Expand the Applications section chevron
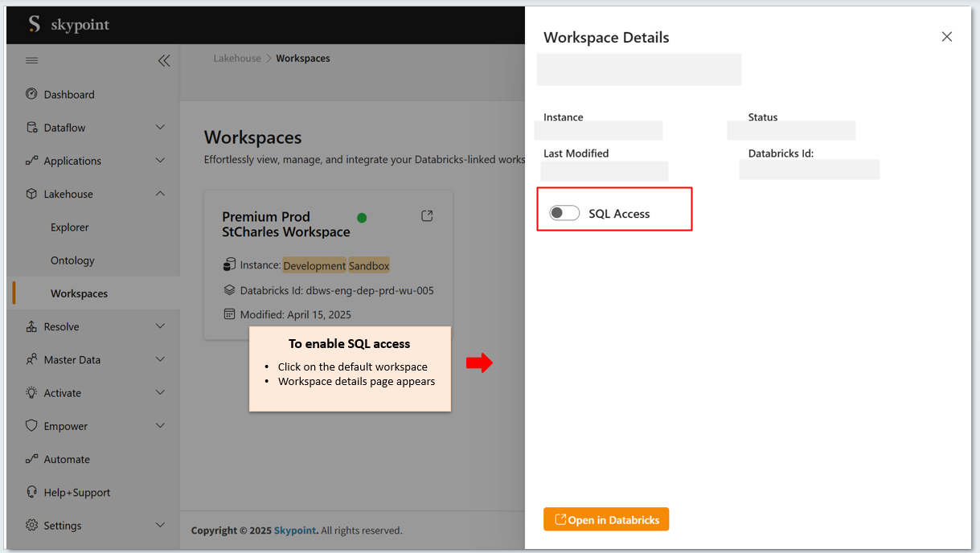The width and height of the screenshot is (980, 553). [x=160, y=161]
